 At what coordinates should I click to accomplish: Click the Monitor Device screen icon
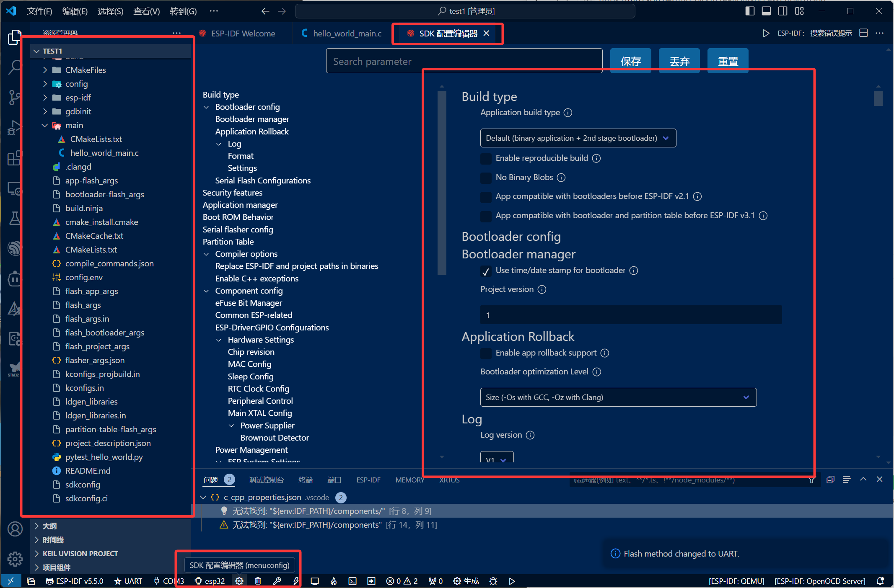point(315,581)
